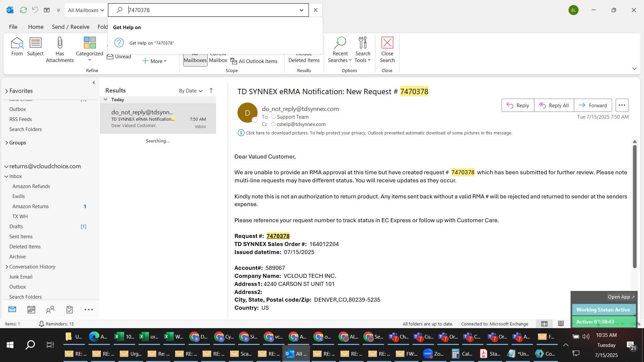Click the BL account avatar
644x362 pixels.
tap(573, 10)
